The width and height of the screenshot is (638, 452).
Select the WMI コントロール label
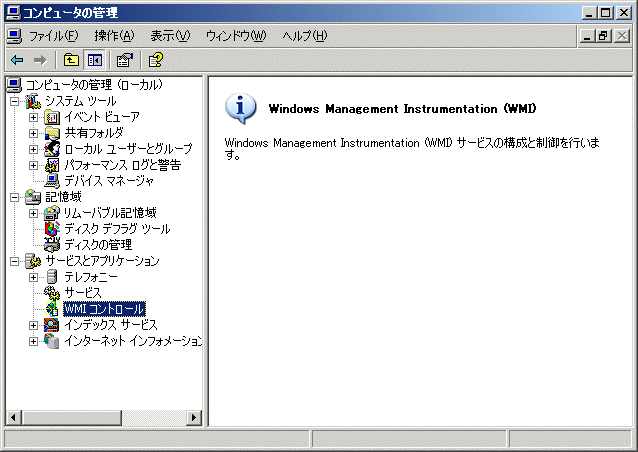105,309
